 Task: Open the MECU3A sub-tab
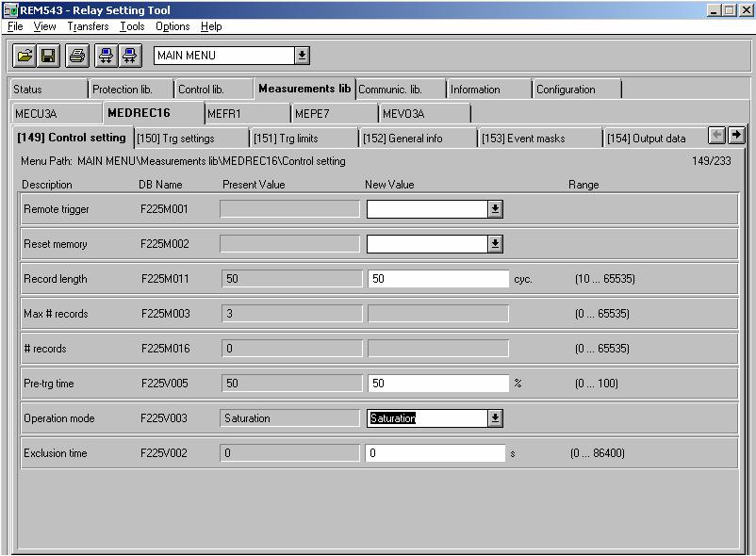click(56, 114)
